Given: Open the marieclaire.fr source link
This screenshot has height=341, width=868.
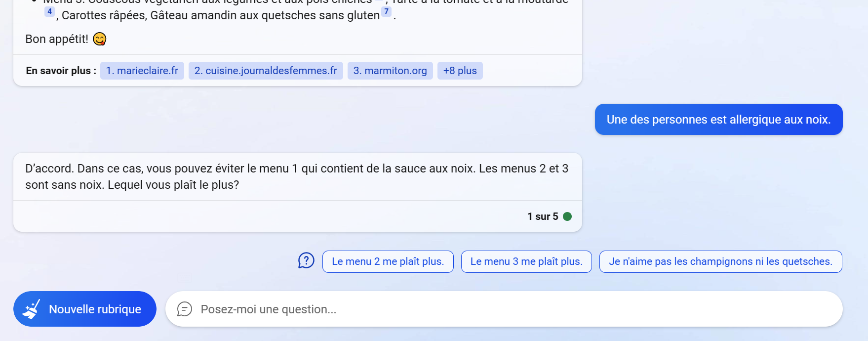Looking at the screenshot, I should (x=142, y=71).
